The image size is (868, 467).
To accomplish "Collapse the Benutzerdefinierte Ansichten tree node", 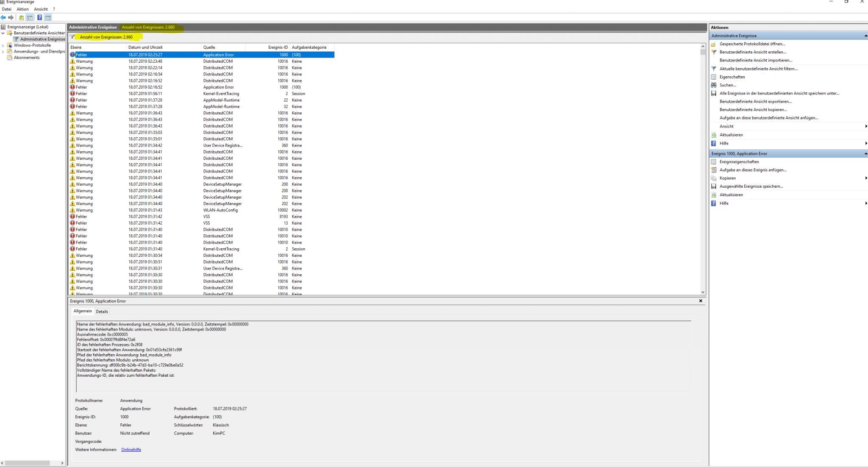I will (3, 33).
